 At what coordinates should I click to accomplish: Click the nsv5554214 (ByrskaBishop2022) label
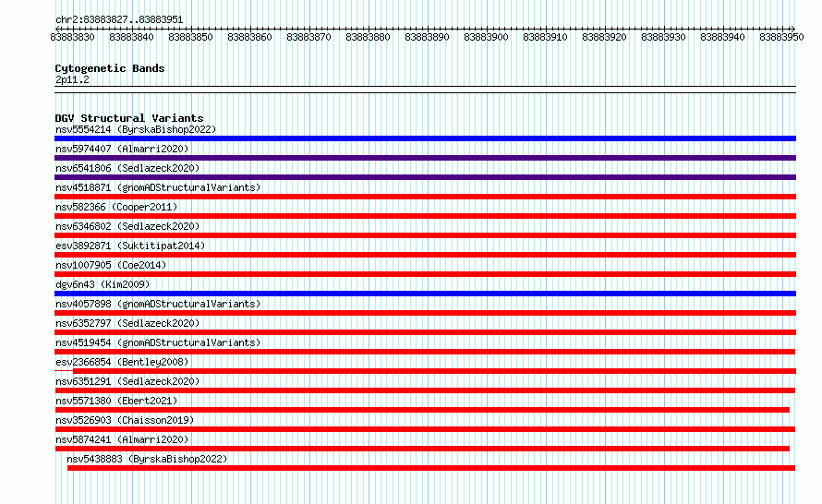(x=136, y=129)
